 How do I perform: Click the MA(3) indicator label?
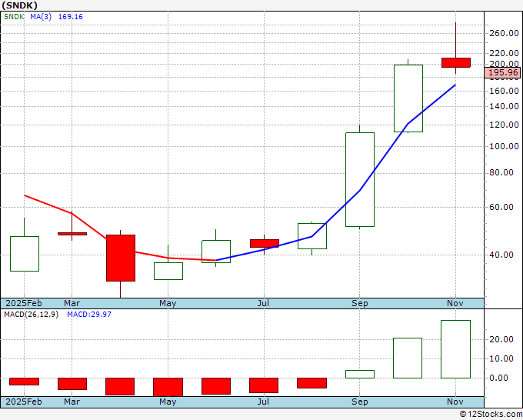(41, 17)
